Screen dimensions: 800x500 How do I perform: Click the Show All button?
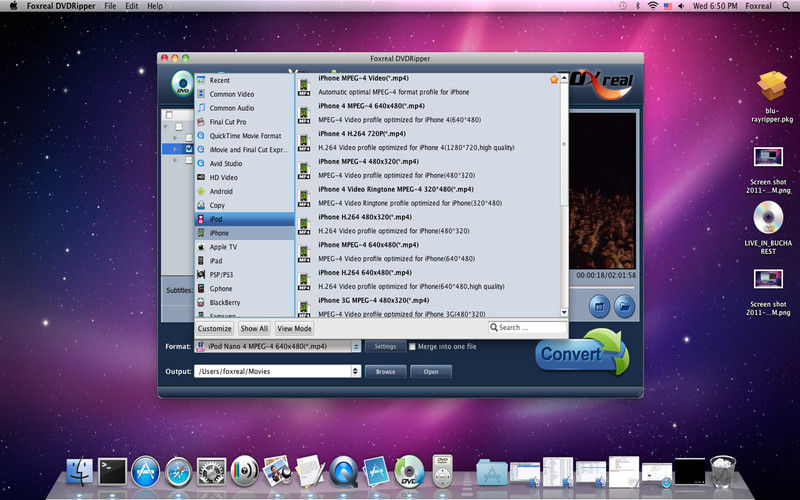pyautogui.click(x=254, y=329)
